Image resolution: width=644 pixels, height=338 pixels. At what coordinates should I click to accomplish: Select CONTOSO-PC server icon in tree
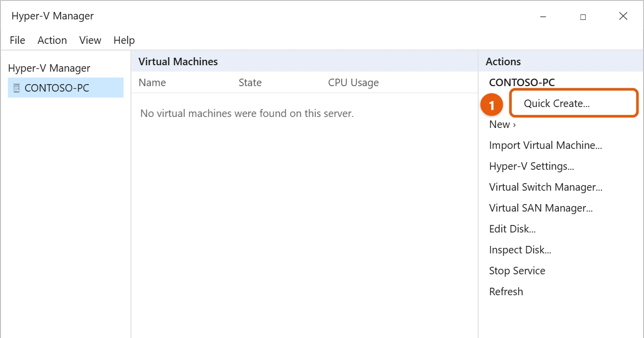coord(16,88)
